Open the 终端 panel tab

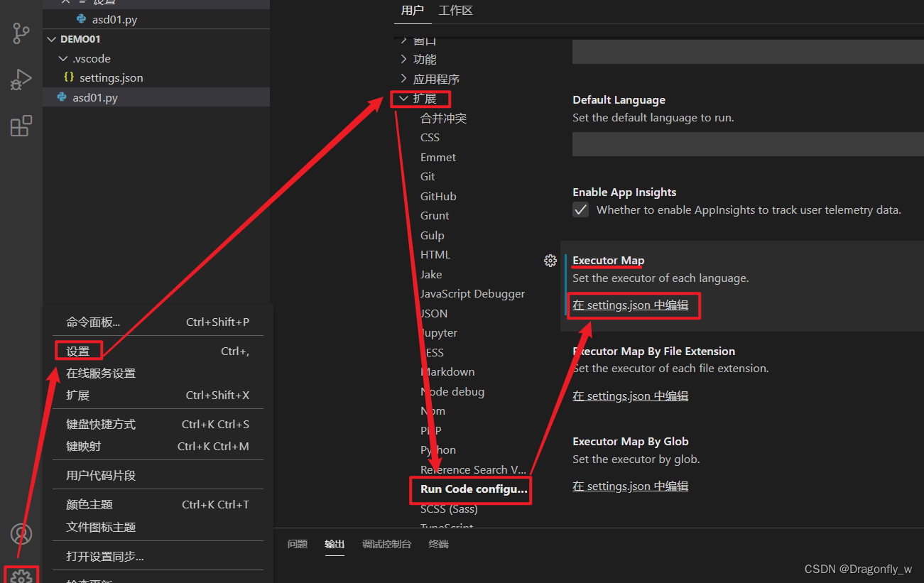click(x=438, y=544)
